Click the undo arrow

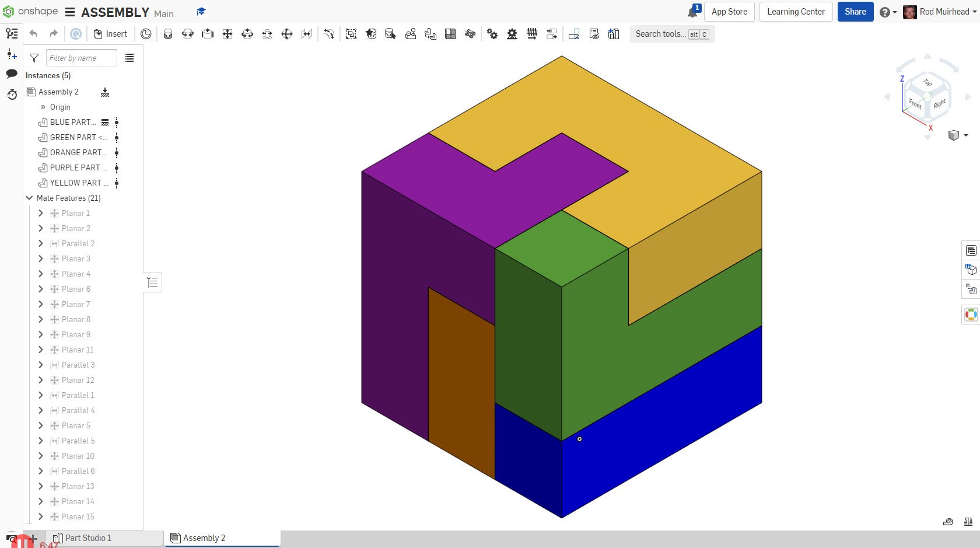tap(33, 34)
